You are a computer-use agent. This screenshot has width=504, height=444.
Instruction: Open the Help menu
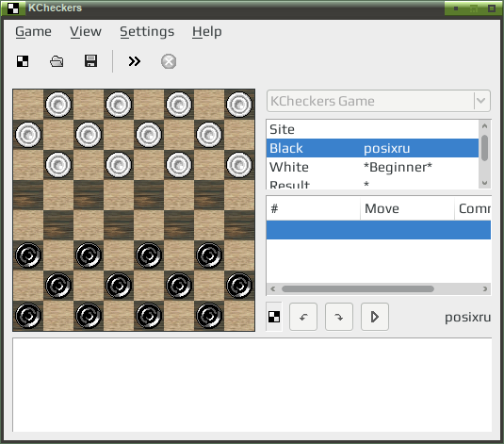click(x=207, y=31)
